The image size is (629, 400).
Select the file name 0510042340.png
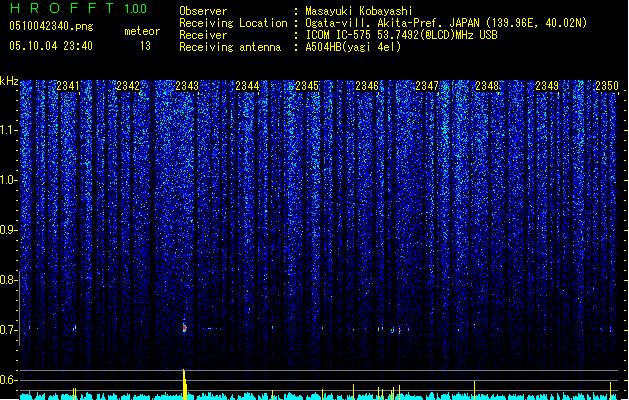[51, 26]
